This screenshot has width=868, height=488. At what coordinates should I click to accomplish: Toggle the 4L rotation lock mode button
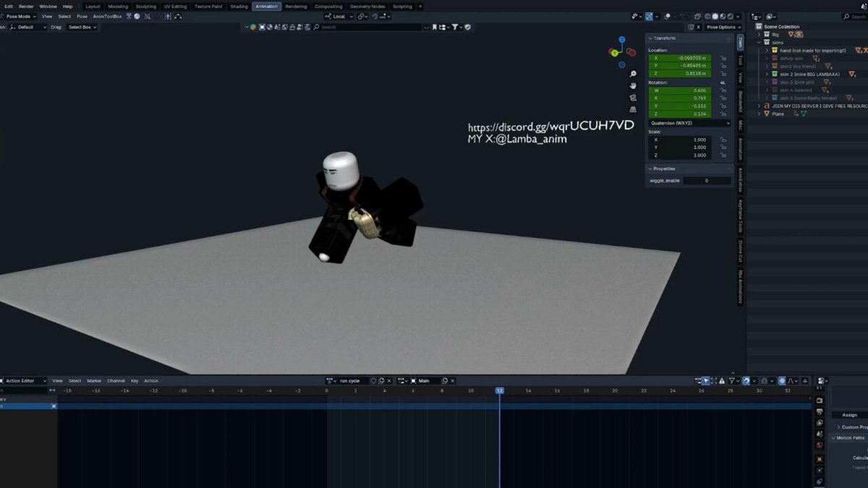click(x=723, y=82)
